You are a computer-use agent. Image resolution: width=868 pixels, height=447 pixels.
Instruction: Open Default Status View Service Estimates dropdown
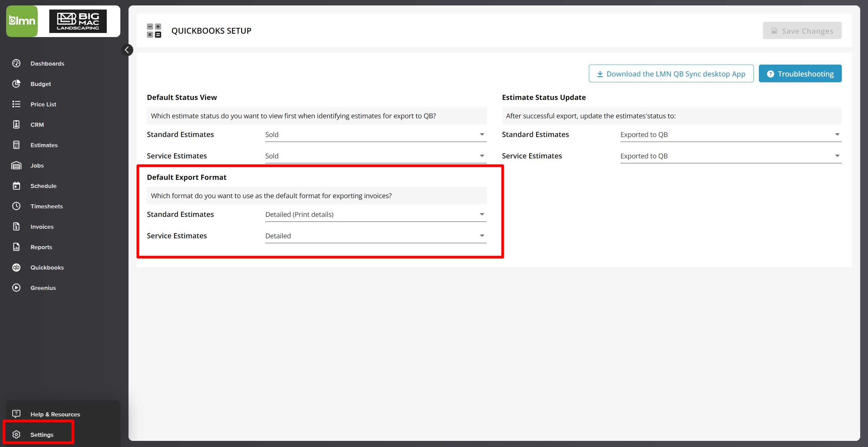376,156
